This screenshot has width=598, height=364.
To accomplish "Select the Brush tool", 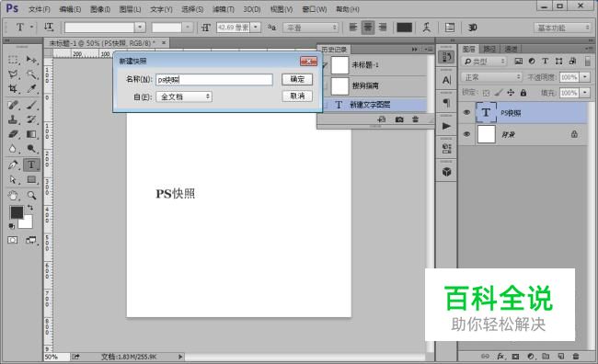I will [31, 105].
